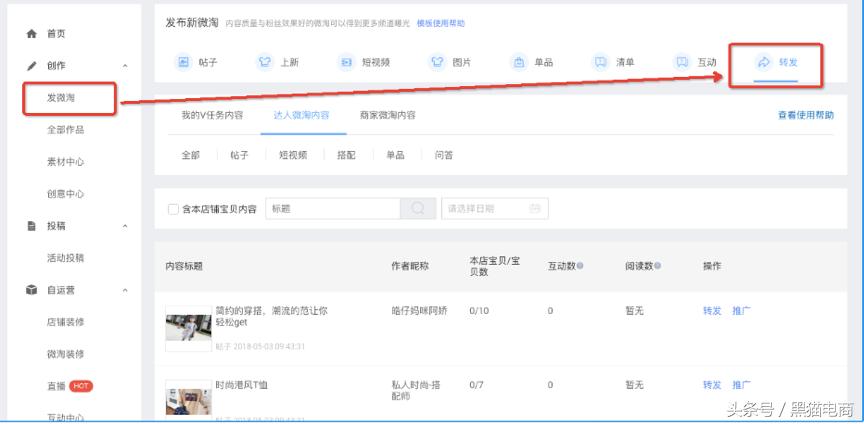Select the 全部 content filter

(191, 155)
